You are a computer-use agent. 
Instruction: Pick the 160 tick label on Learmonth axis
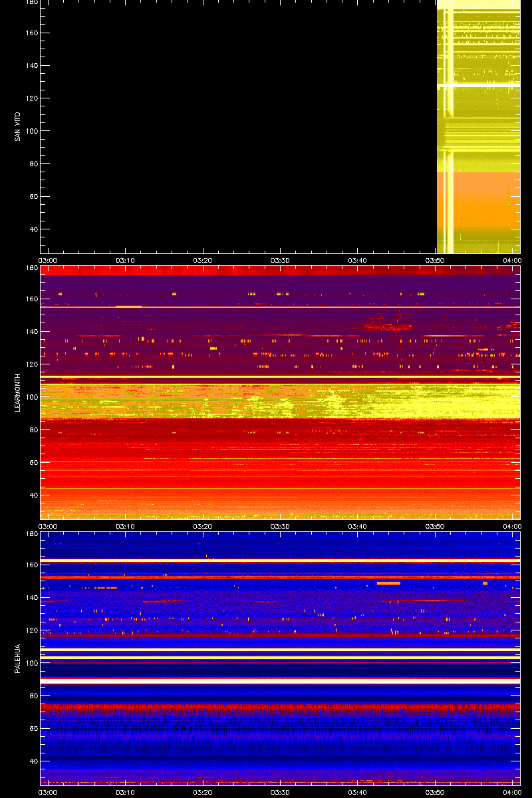click(x=31, y=299)
